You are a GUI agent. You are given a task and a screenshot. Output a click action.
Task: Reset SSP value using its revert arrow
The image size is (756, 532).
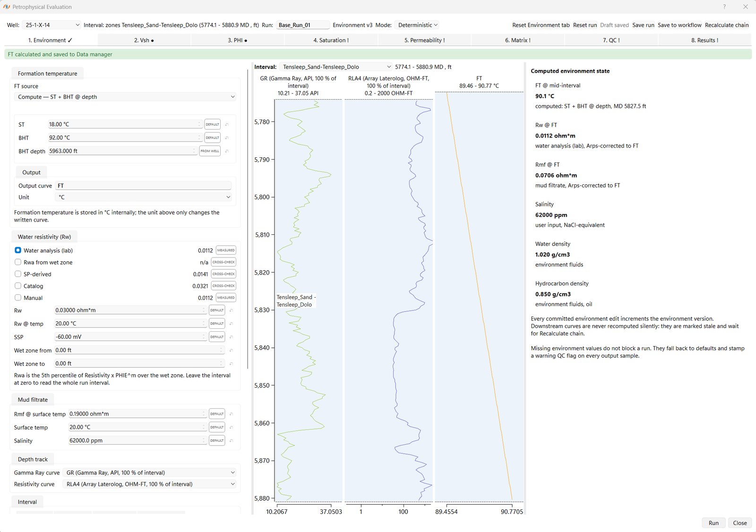coord(231,337)
